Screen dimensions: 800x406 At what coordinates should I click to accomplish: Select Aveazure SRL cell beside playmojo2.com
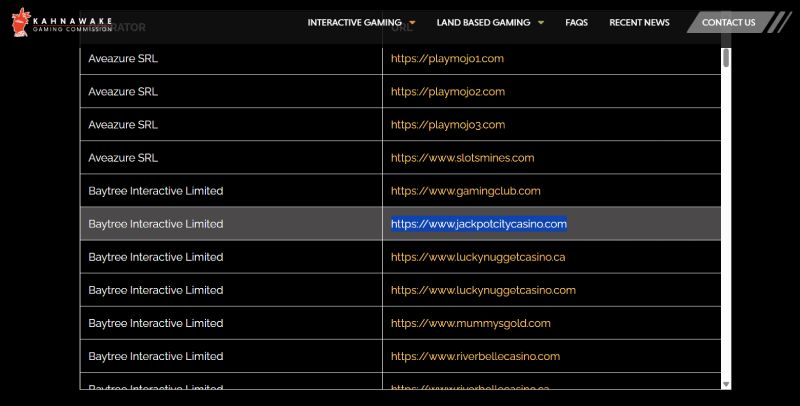coord(231,91)
